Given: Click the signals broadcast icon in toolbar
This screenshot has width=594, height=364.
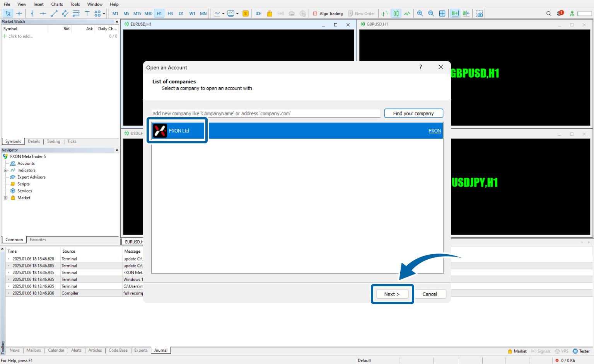Looking at the screenshot, I should [x=281, y=14].
